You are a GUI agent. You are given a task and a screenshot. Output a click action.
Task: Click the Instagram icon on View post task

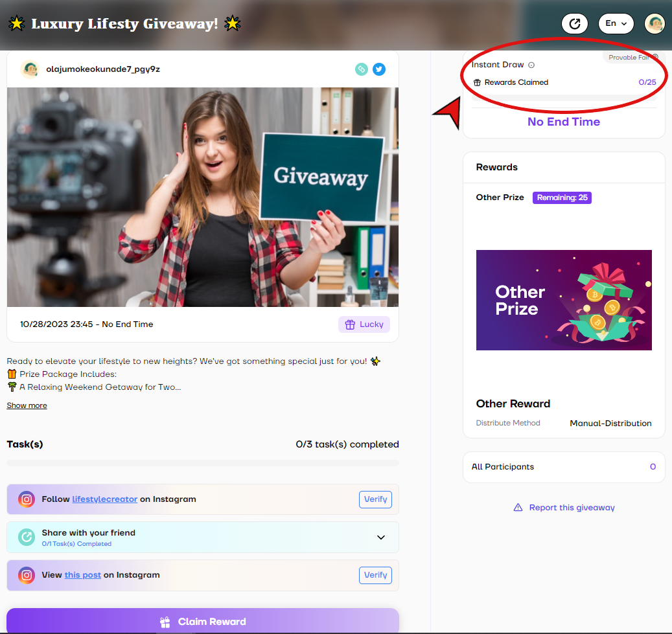pyautogui.click(x=26, y=575)
